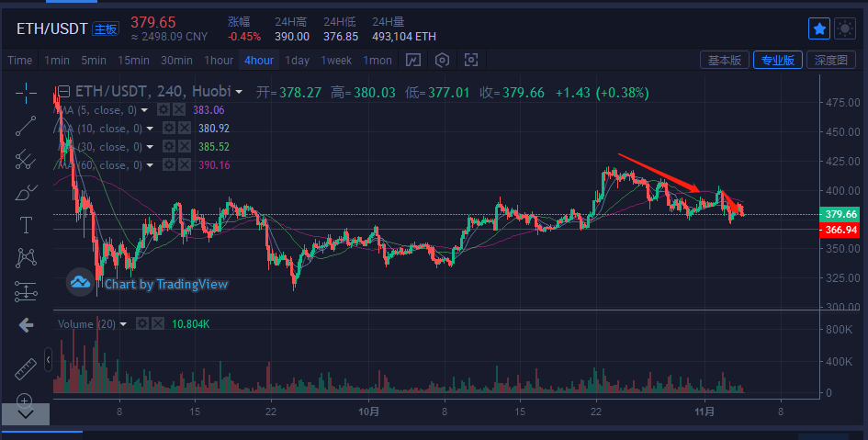Switch to 1week interval
This screenshot has width=868, height=440.
[x=336, y=61]
